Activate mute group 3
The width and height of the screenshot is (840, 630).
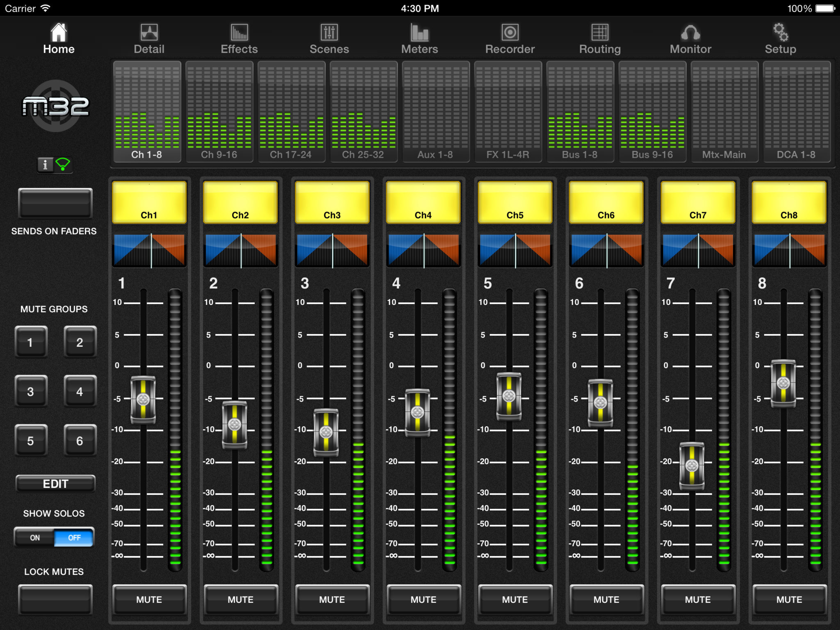[31, 391]
